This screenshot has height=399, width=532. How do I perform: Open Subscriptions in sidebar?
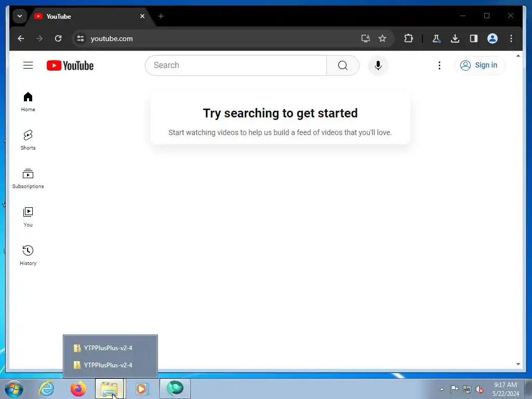point(28,179)
